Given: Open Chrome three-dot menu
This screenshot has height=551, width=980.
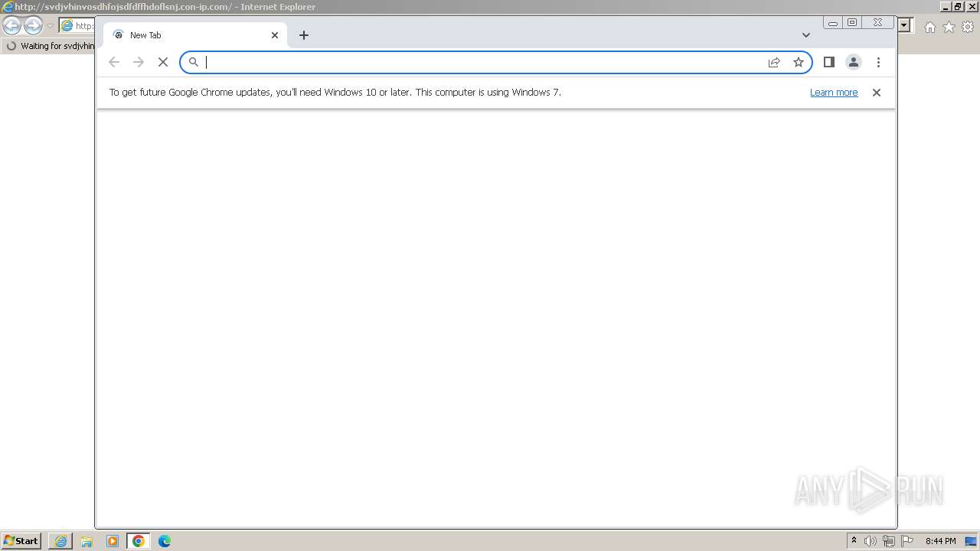Looking at the screenshot, I should click(878, 62).
